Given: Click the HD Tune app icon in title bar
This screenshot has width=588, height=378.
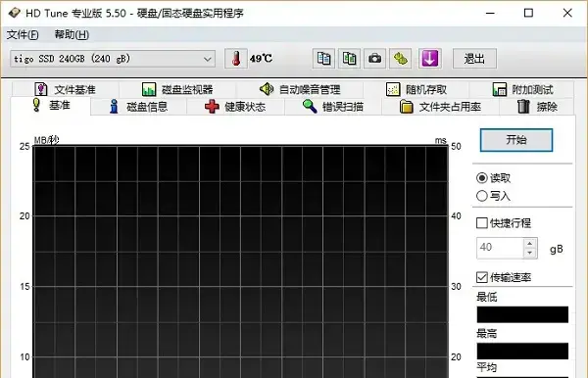Looking at the screenshot, I should coord(15,13).
